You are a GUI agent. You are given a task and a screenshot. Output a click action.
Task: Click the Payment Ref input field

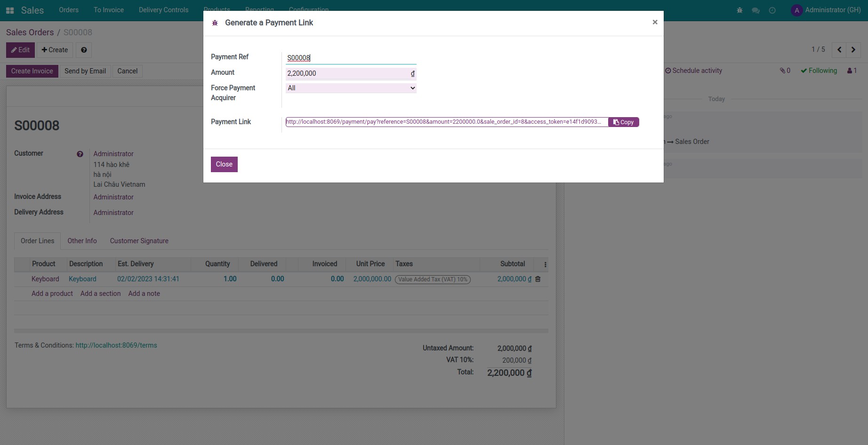[351, 58]
